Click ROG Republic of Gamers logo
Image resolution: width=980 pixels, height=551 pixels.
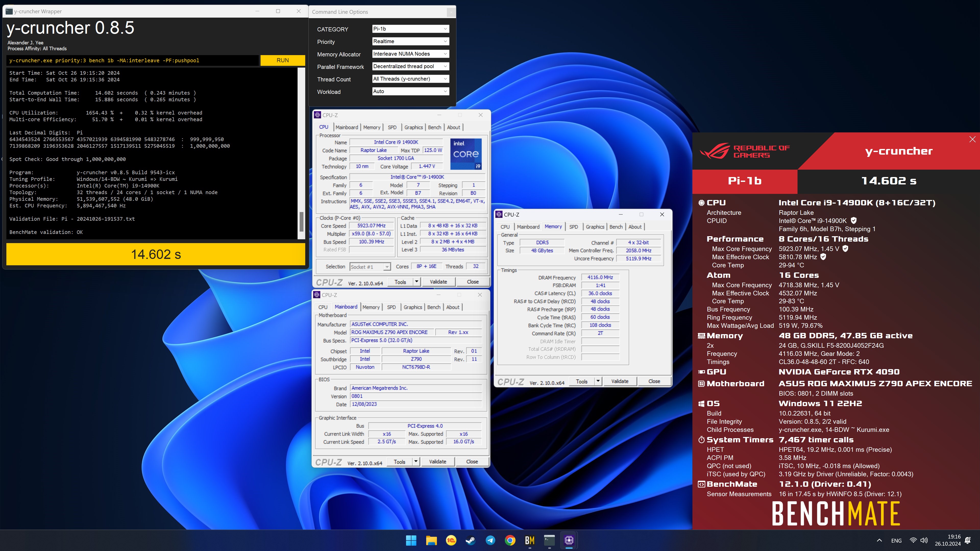pyautogui.click(x=745, y=151)
